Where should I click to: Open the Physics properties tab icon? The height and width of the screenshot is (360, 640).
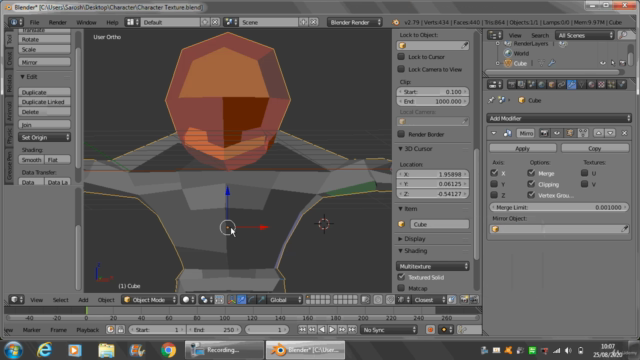click(x=621, y=84)
